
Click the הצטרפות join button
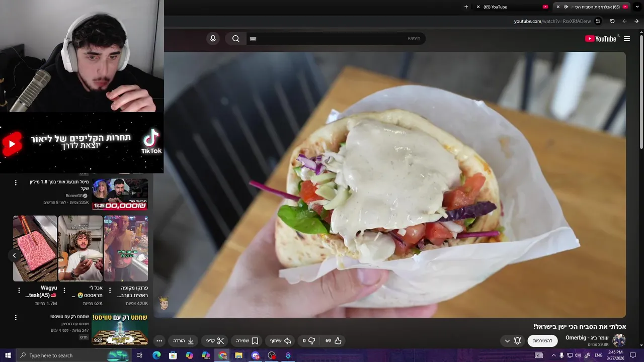pyautogui.click(x=543, y=341)
